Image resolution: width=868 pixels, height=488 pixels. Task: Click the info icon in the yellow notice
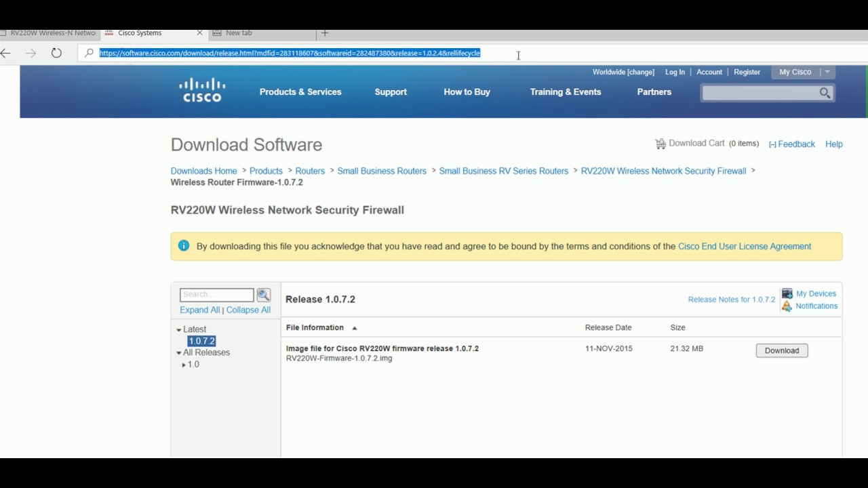click(184, 246)
